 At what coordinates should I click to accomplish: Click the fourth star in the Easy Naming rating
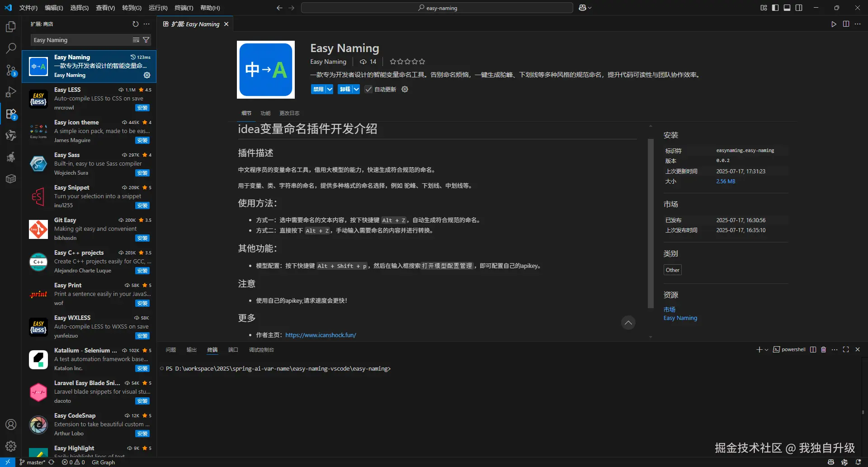tap(415, 62)
